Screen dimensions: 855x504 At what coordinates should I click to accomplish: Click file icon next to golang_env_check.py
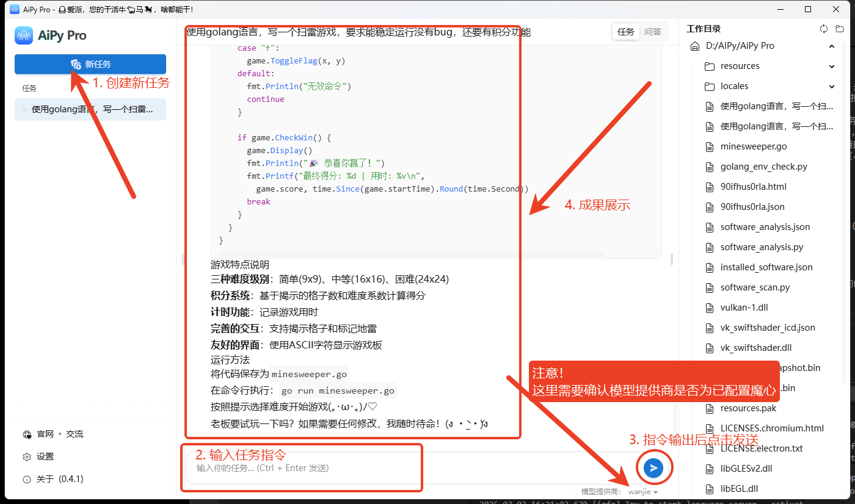(x=709, y=167)
